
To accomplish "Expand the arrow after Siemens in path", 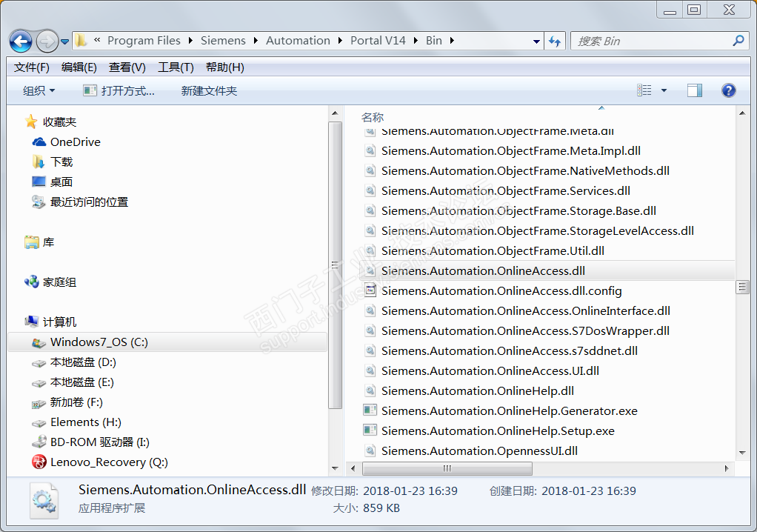I will [x=256, y=41].
